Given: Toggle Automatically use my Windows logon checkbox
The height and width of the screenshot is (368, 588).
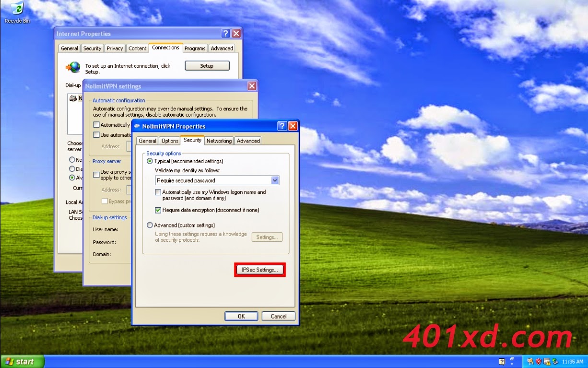Looking at the screenshot, I should (158, 192).
